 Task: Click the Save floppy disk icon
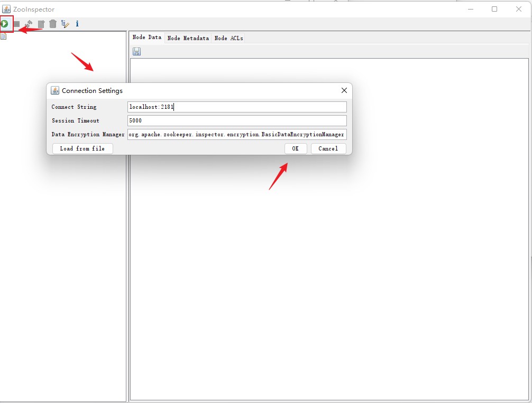pyautogui.click(x=137, y=51)
